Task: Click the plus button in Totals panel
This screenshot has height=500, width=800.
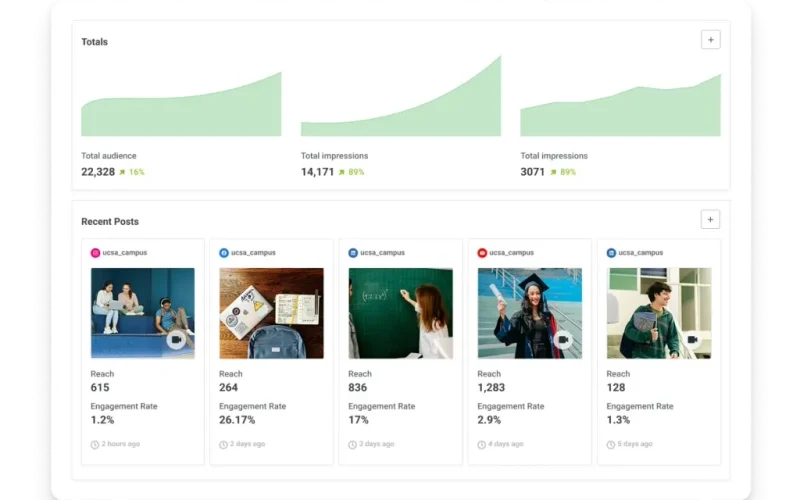Action: click(710, 40)
